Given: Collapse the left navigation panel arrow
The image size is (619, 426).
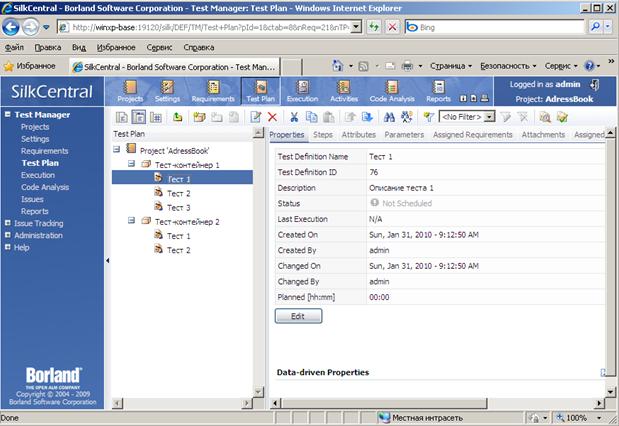Looking at the screenshot, I should click(107, 261).
